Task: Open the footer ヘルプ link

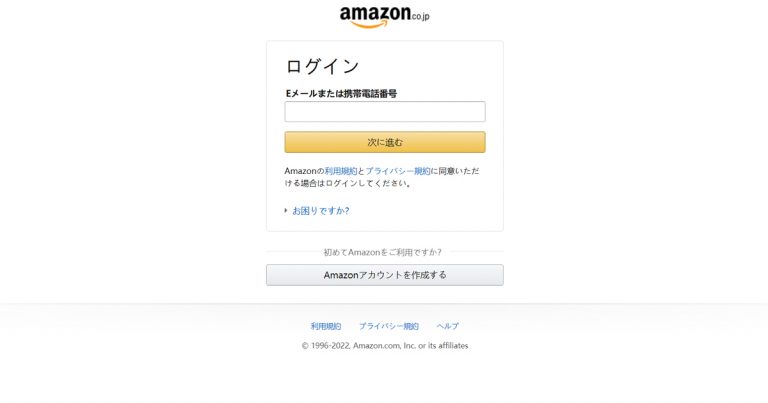Action: (448, 326)
